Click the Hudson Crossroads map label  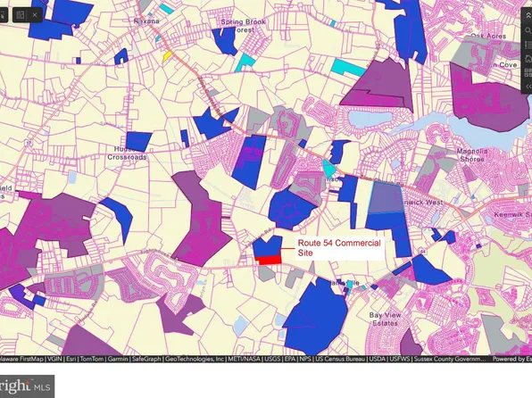[x=127, y=153]
